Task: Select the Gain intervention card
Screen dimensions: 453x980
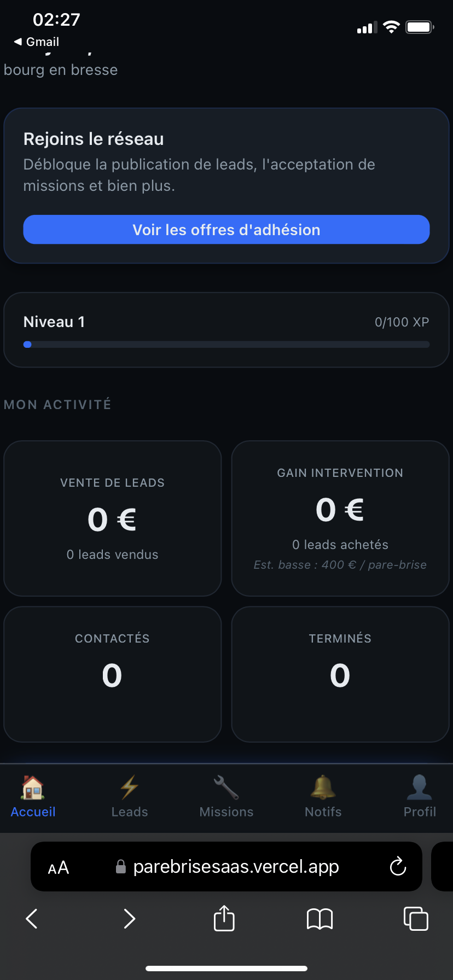Action: (340, 518)
